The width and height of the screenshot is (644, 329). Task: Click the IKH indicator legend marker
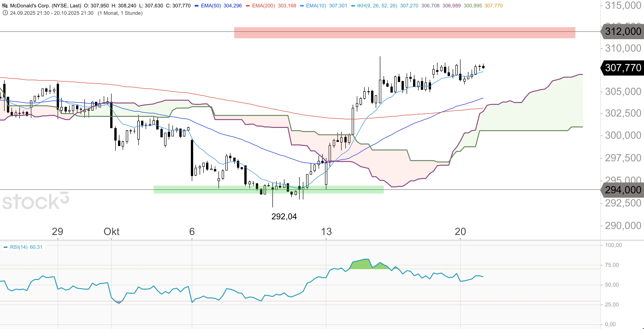click(x=353, y=6)
